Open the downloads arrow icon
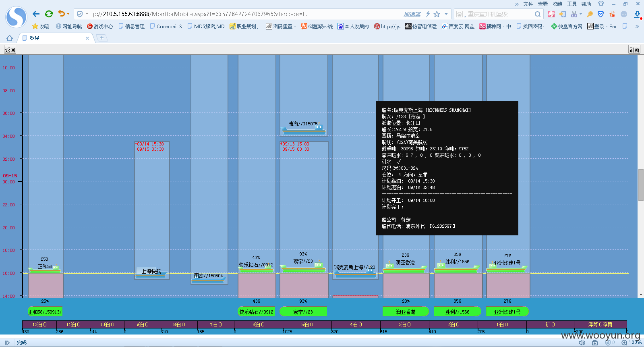The image size is (644, 347). [x=637, y=15]
